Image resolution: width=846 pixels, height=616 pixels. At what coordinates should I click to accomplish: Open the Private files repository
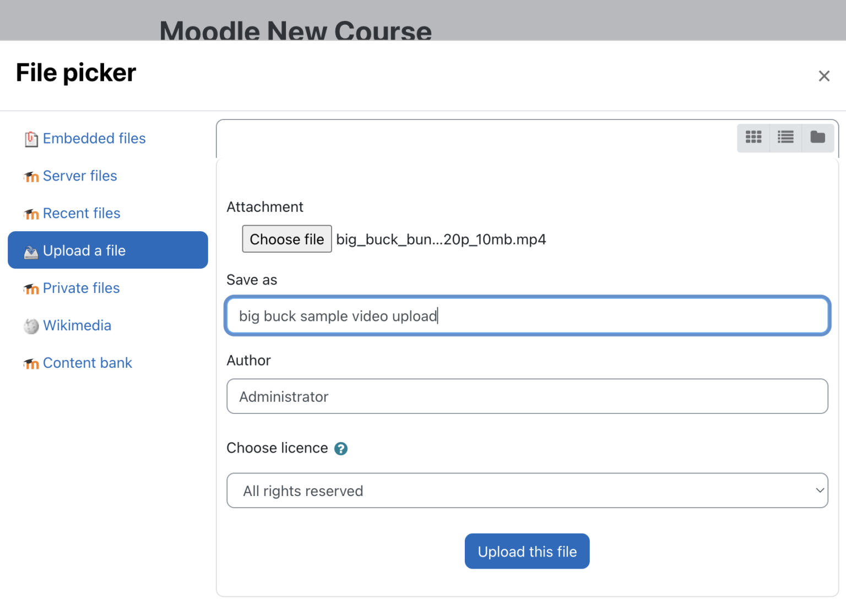(x=81, y=288)
